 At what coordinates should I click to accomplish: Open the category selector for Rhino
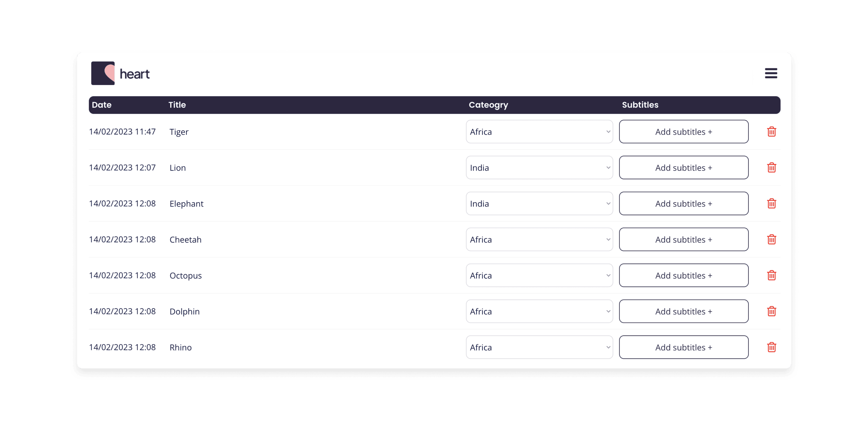point(539,347)
